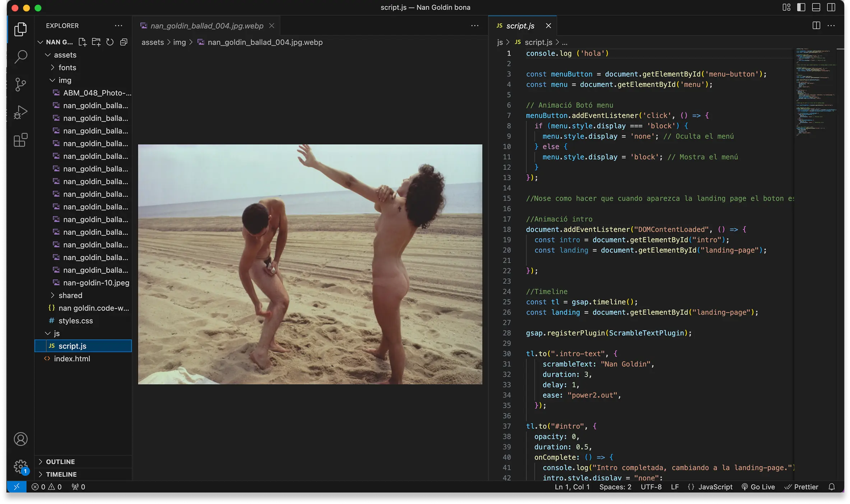
Task: Click assets breadcrumb in image editor
Action: tap(153, 42)
